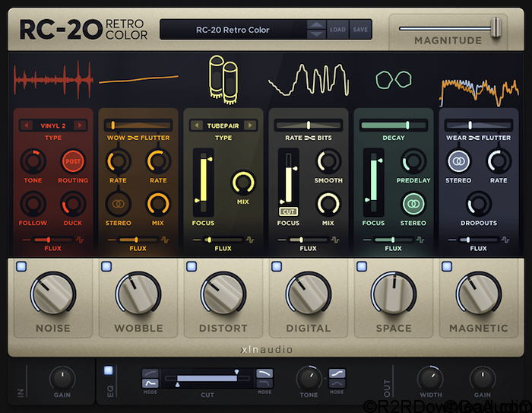Toggle the EQ section power button
Screen dimensions: 532x413
tap(109, 370)
